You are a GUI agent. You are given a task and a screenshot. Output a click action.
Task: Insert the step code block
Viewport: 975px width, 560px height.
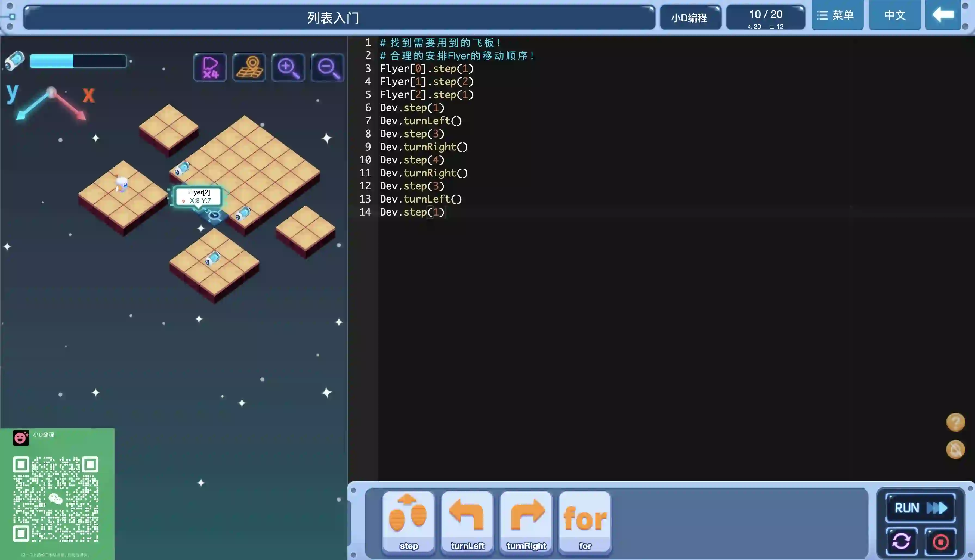click(409, 522)
